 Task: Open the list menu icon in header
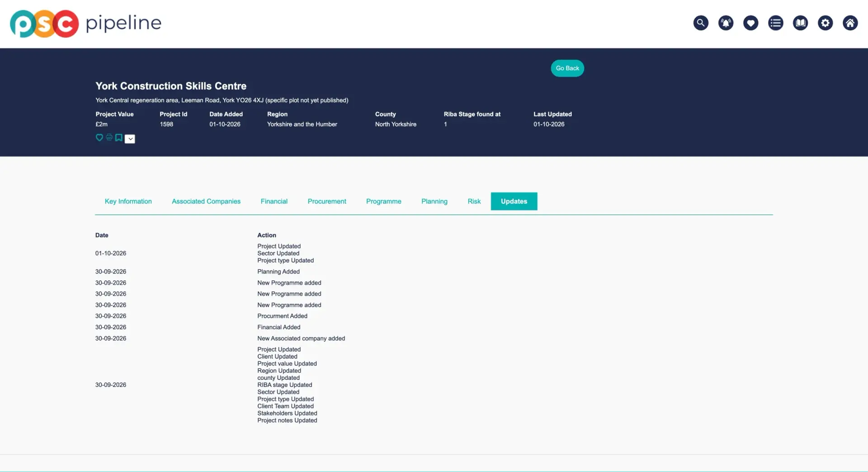tap(775, 23)
